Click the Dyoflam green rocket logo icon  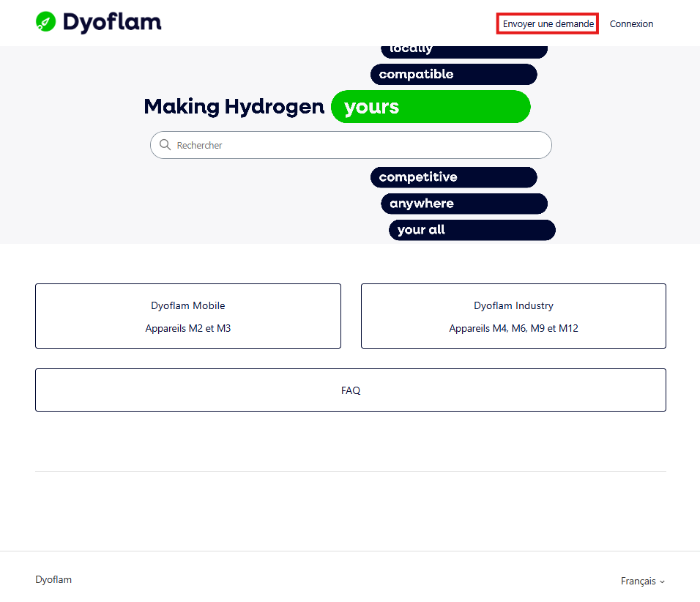[45, 21]
